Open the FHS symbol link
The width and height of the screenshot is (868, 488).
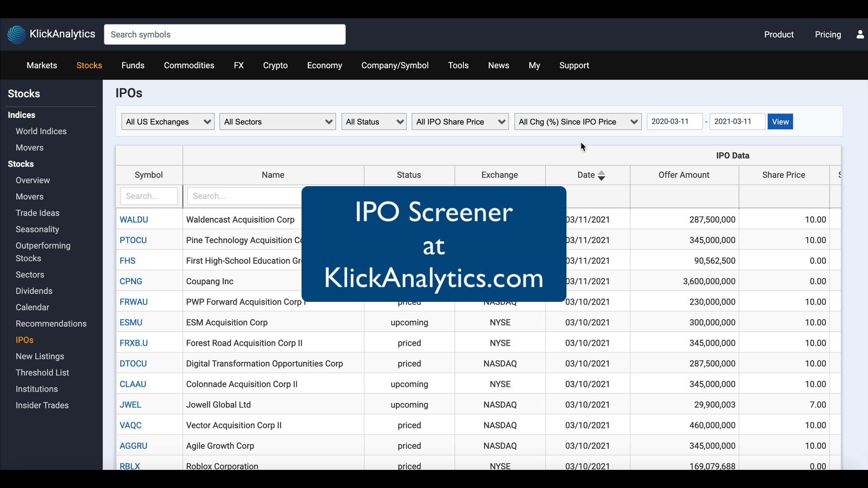[127, 261]
